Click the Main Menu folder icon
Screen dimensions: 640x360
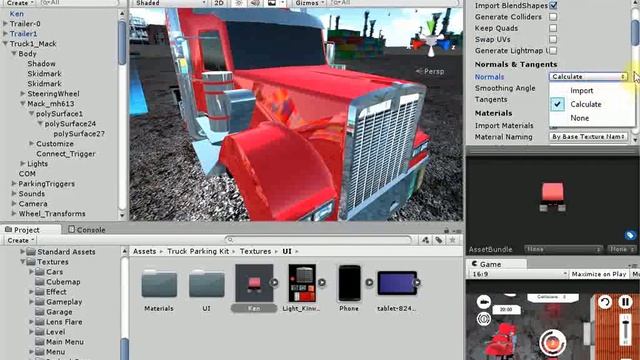click(40, 342)
